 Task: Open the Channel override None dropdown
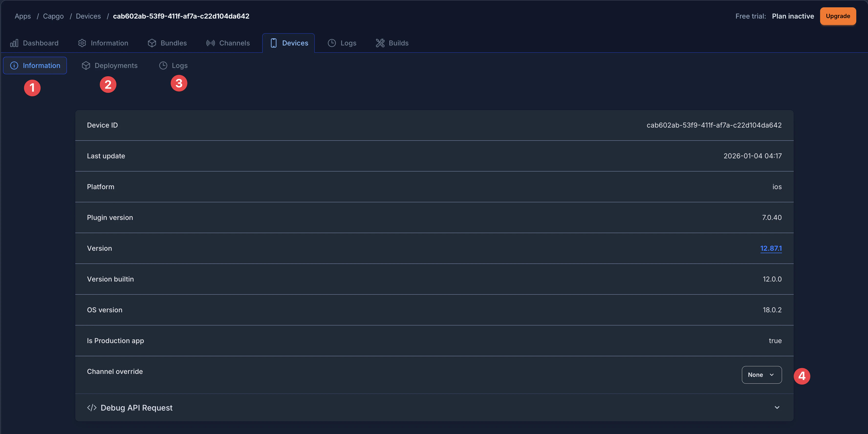(x=761, y=375)
